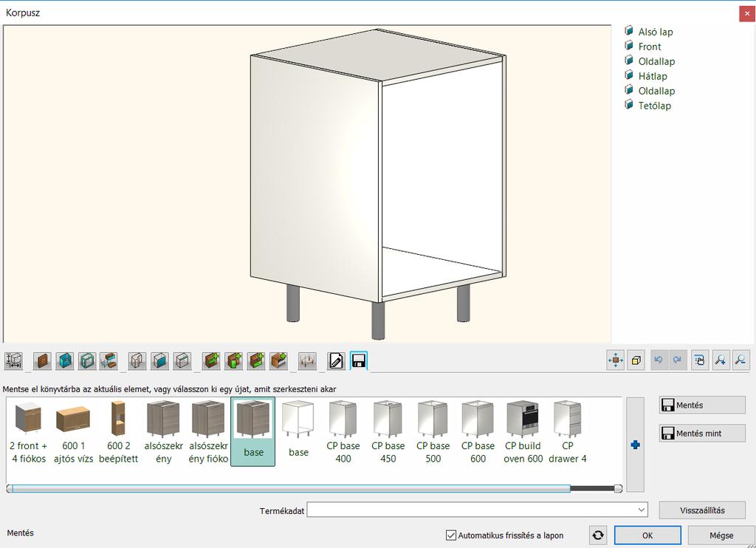Click the Mentés button with floppy icon
The width and height of the screenshot is (756, 548).
point(702,405)
